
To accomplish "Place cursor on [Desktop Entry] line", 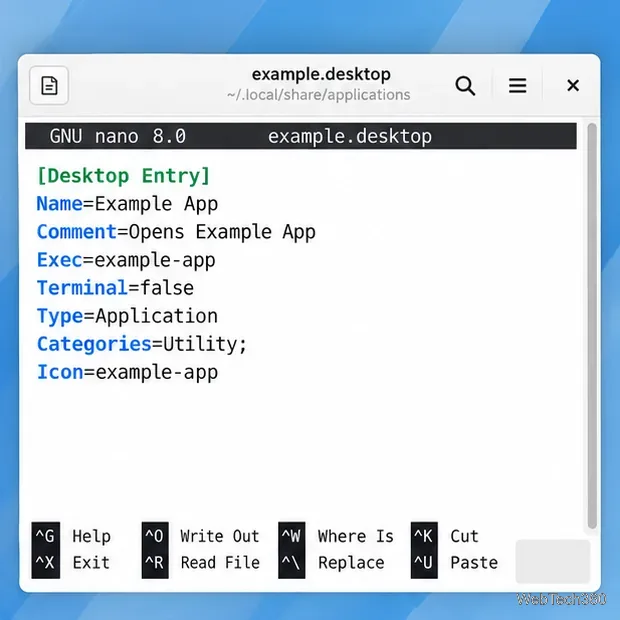I will click(123, 176).
